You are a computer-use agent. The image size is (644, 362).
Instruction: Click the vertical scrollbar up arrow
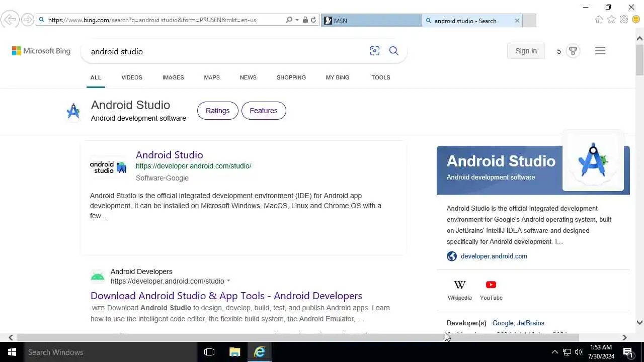(x=639, y=38)
